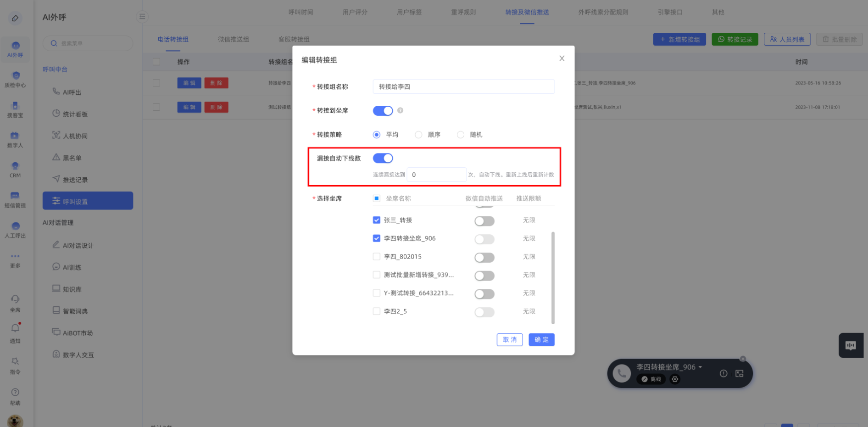This screenshot has height=427, width=868.
Task: Open softphone settings gear icon
Action: click(x=675, y=379)
